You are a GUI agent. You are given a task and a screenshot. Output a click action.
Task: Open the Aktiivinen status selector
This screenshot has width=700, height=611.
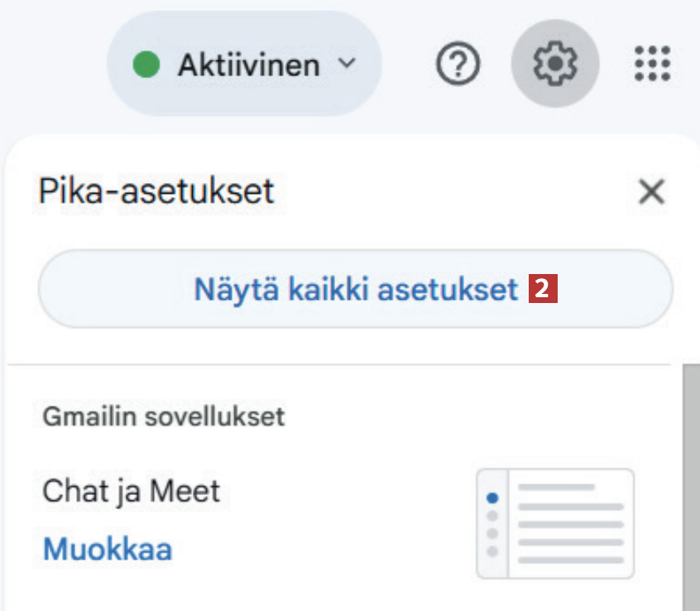tap(244, 64)
